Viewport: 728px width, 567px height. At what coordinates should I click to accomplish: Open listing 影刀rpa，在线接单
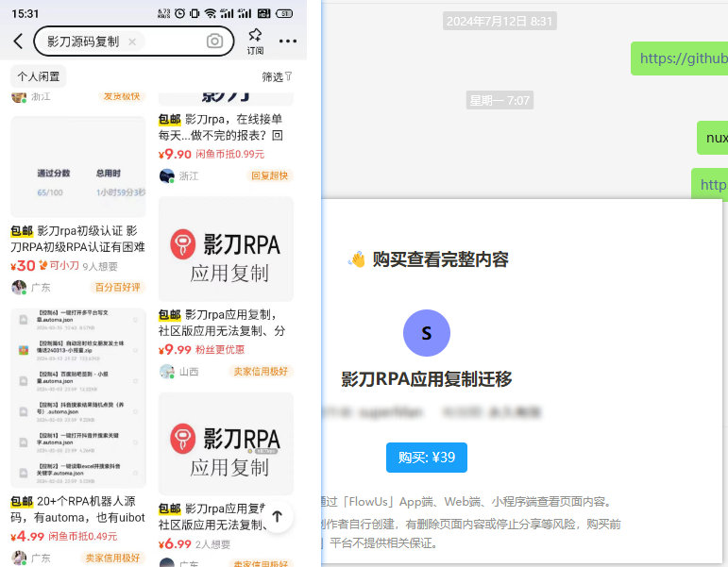[x=221, y=127]
